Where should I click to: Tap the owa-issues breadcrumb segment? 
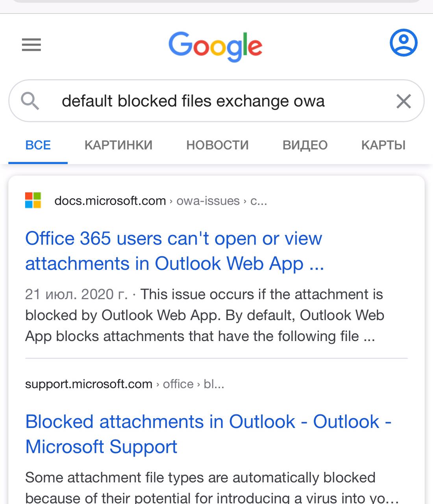(x=208, y=201)
